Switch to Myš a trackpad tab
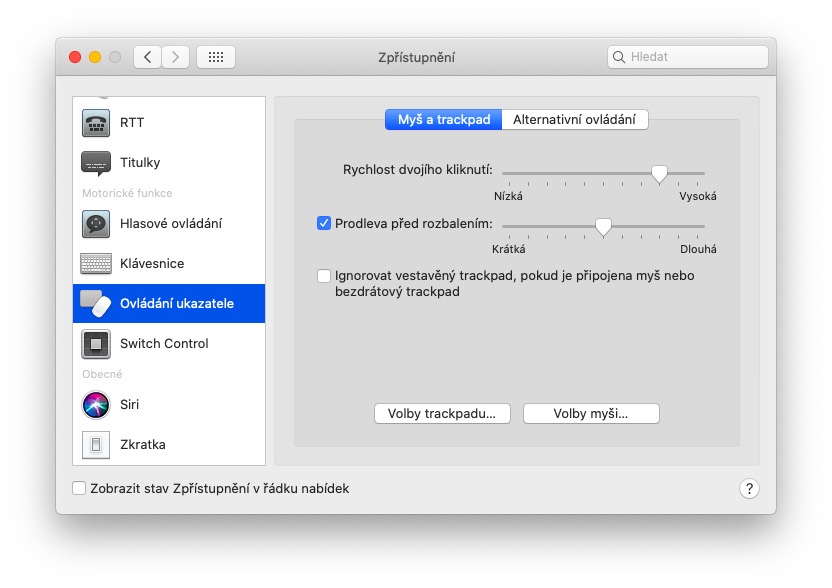The image size is (832, 588). click(444, 119)
